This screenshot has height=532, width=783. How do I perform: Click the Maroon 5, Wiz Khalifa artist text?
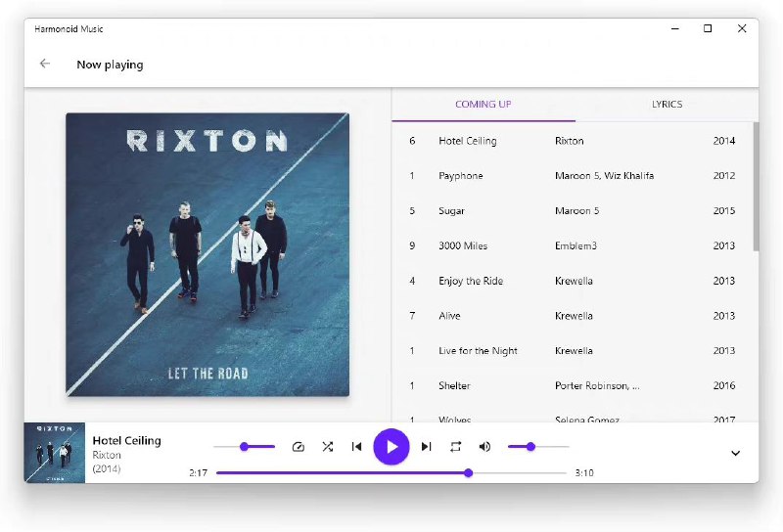point(604,176)
